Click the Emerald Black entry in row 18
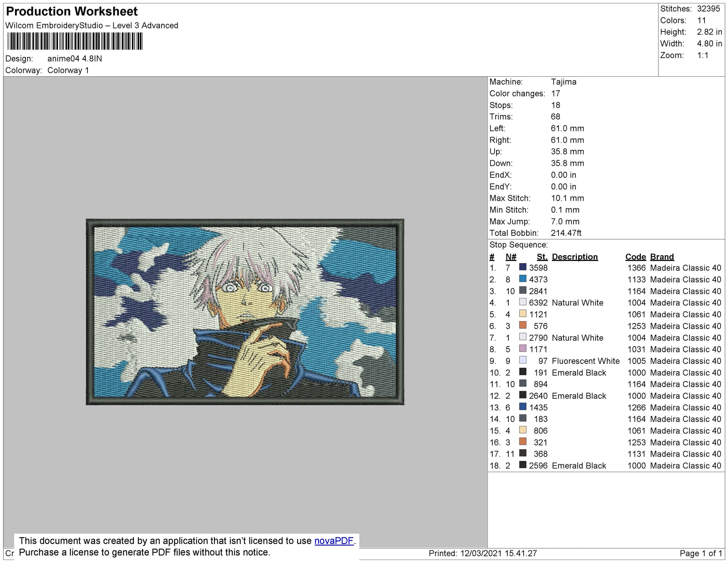728x563 pixels. (x=578, y=466)
